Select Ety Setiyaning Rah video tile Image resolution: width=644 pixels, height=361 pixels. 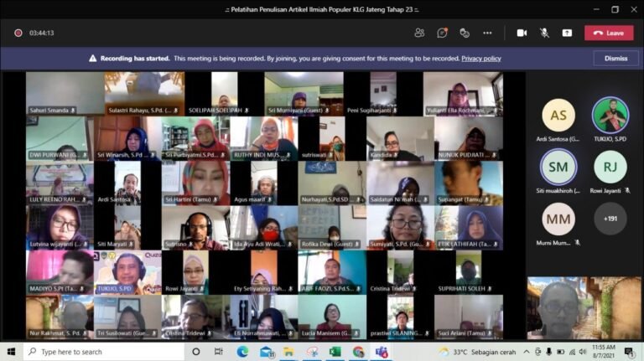264,272
